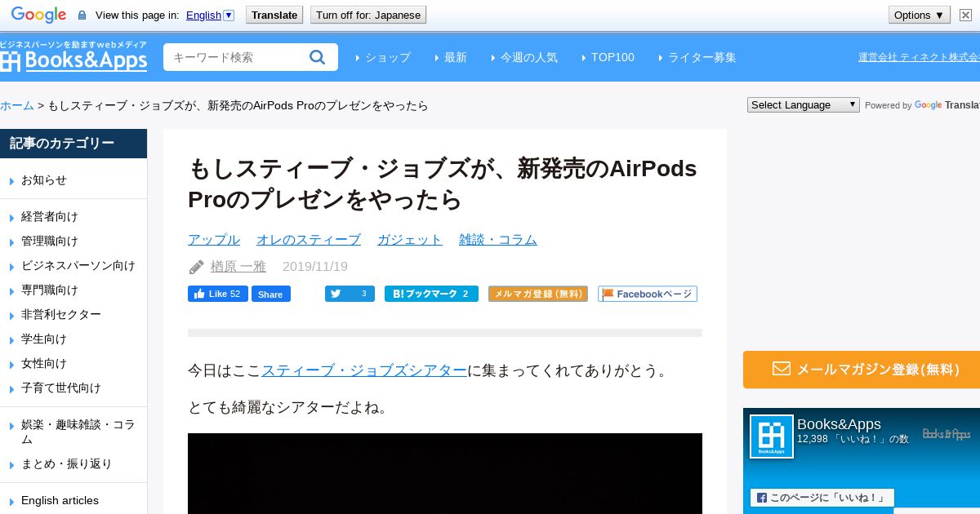Select まとめ・振り返り category
Viewport: 980px width, 514px height.
pos(67,464)
